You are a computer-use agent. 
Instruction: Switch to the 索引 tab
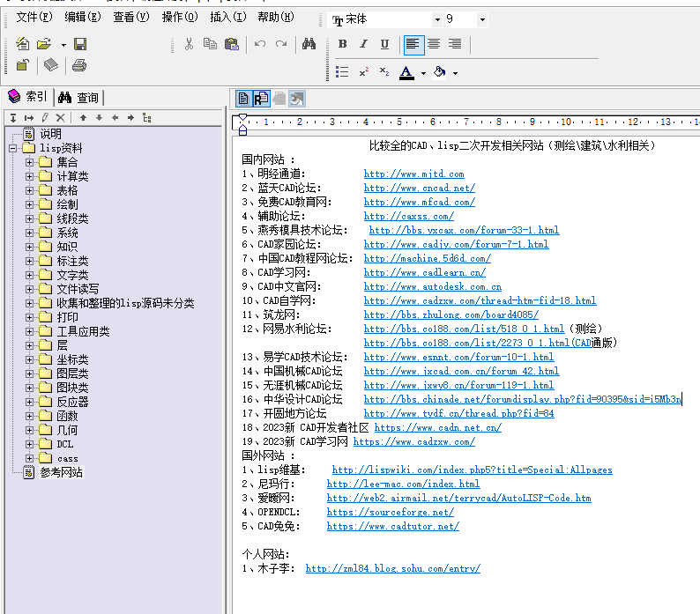[x=28, y=96]
